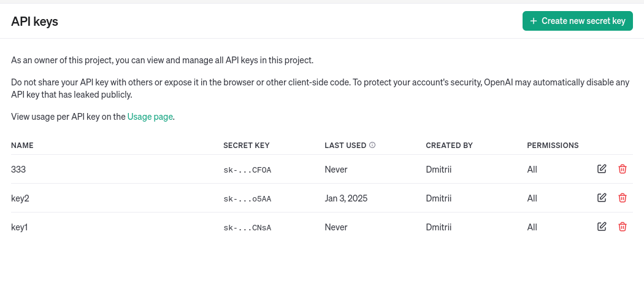Click the Permissions column header
Image resolution: width=644 pixels, height=285 pixels.
[553, 146]
